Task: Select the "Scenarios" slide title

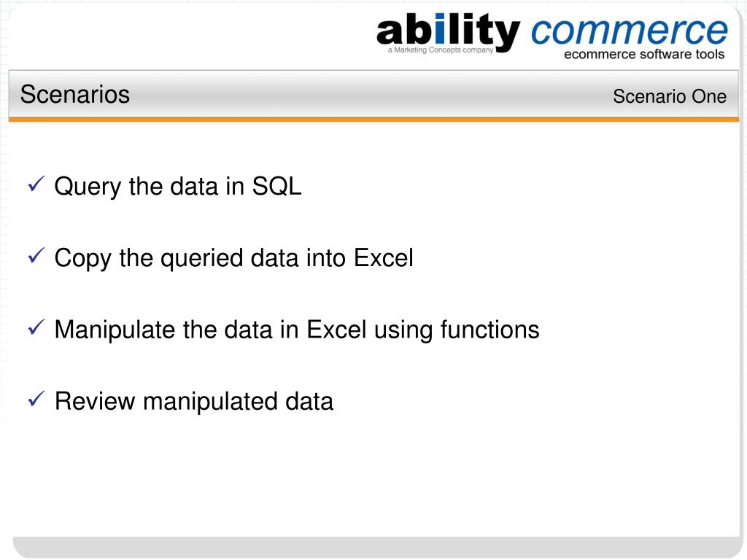Action: coord(75,94)
